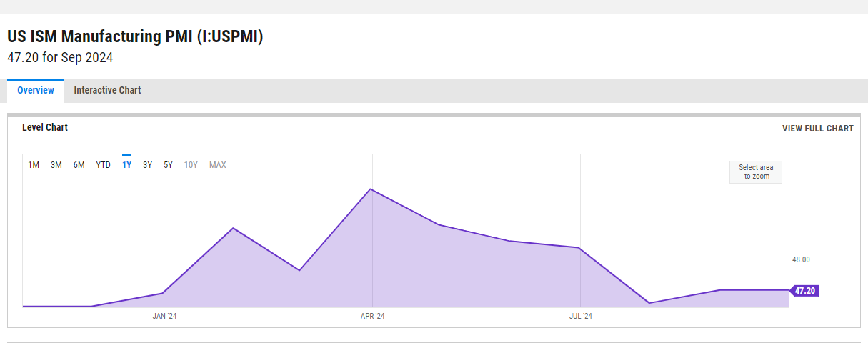Select the 10Y time range
868x343 pixels.
pyautogui.click(x=191, y=165)
